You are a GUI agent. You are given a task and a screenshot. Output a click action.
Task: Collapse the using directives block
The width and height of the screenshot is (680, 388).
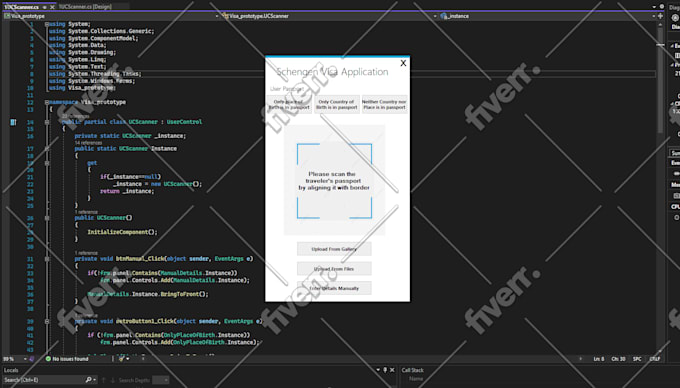(x=47, y=24)
